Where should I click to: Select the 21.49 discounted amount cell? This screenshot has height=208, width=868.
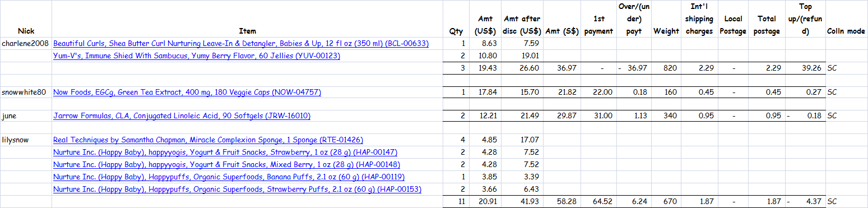tap(522, 116)
